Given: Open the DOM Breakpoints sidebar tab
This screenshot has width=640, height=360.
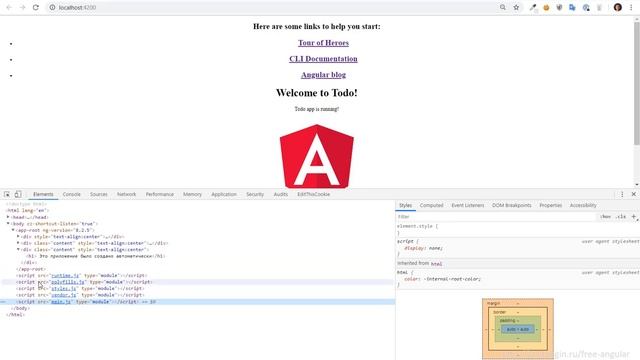Looking at the screenshot, I should pyautogui.click(x=511, y=205).
